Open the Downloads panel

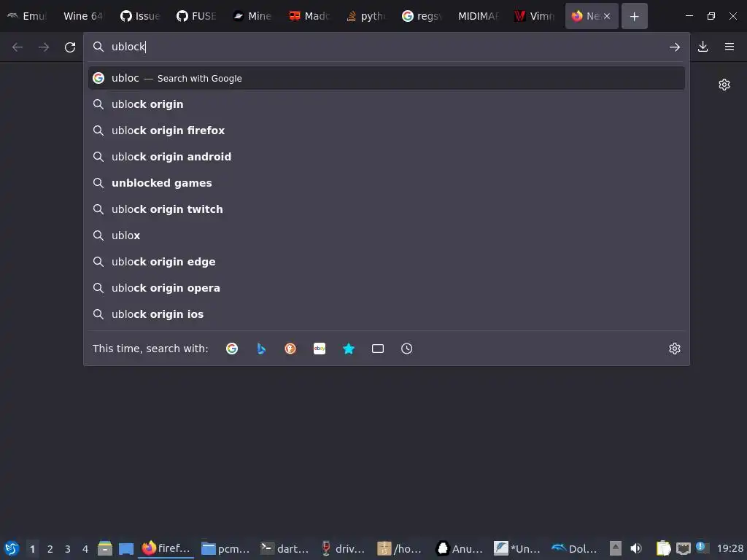703,47
